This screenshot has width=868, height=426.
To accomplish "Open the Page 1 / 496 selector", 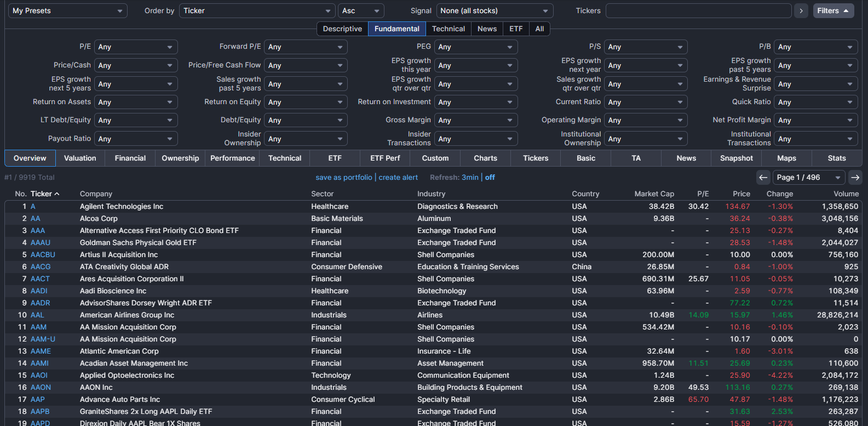I will 809,178.
